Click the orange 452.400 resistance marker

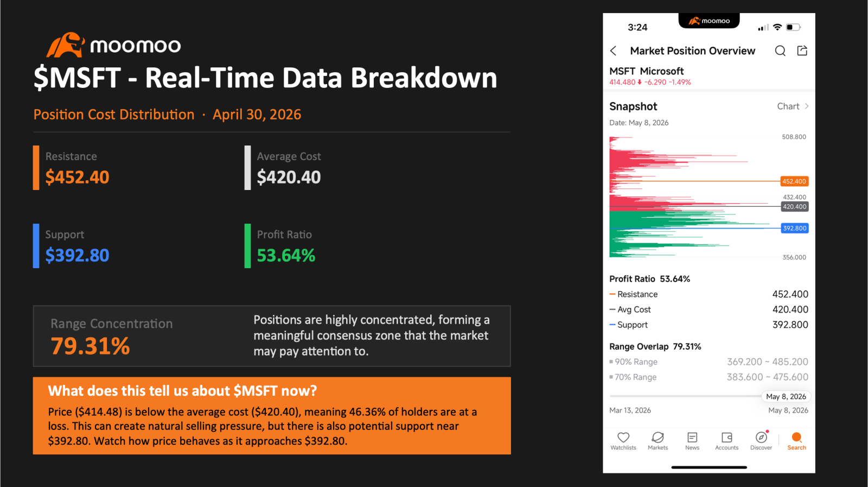point(794,181)
